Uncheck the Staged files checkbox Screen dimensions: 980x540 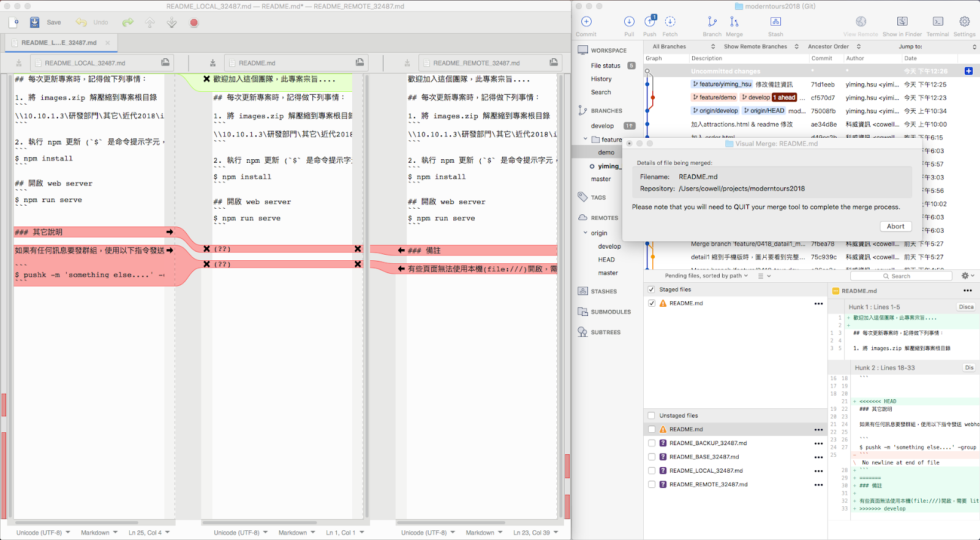pyautogui.click(x=651, y=290)
